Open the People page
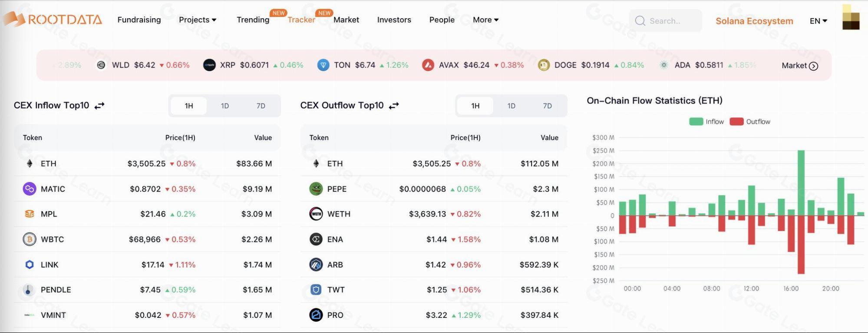This screenshot has width=868, height=333. coord(442,20)
